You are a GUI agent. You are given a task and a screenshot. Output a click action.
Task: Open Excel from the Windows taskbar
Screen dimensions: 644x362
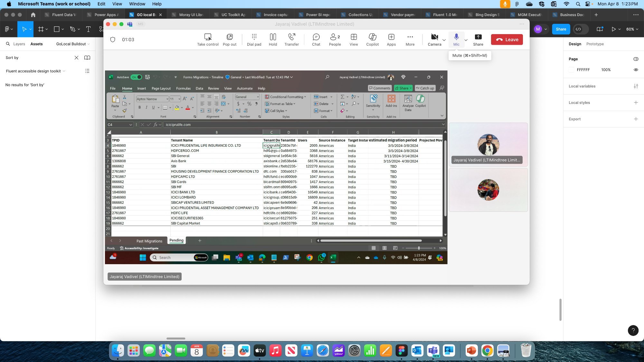333,257
